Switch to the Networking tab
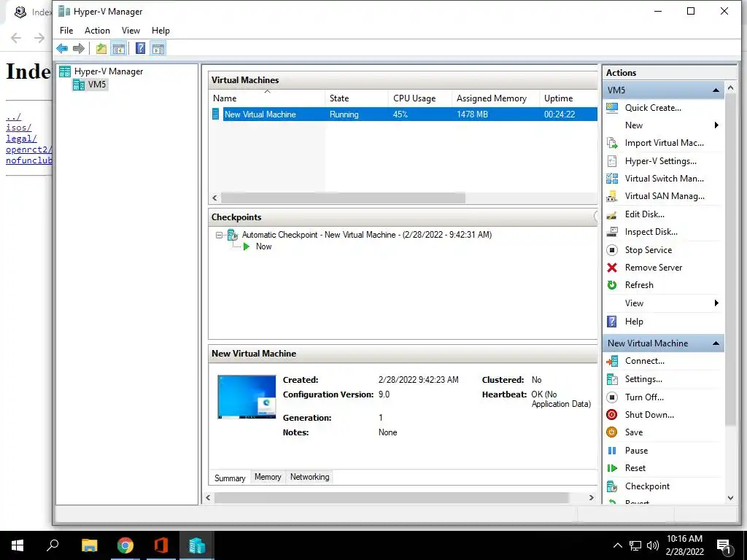Screen dimensions: 747x560 tap(309, 477)
